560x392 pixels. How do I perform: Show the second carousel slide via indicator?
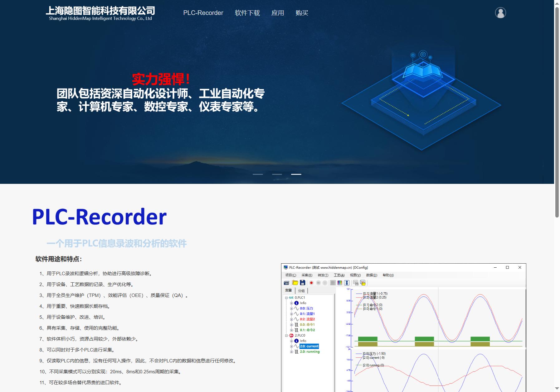pos(277,174)
